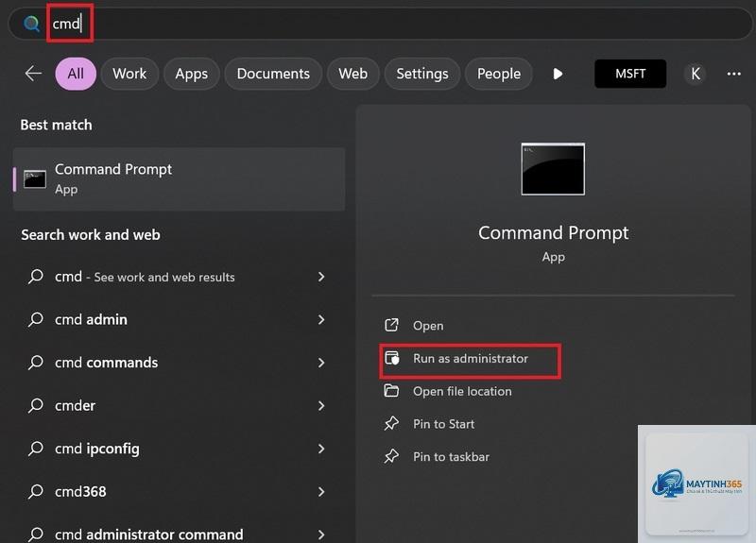
Task: Choose Run as administrator
Action: 471,359
